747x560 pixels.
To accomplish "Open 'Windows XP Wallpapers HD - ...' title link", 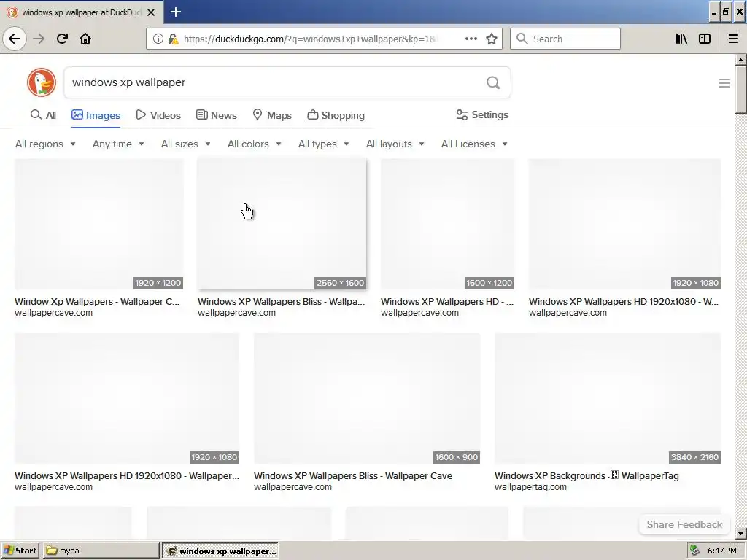I will tap(447, 301).
